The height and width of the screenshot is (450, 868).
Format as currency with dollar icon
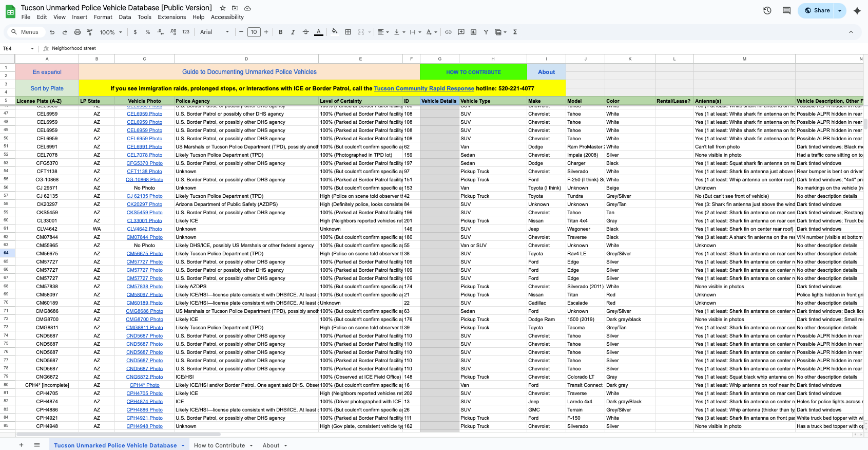click(x=135, y=32)
